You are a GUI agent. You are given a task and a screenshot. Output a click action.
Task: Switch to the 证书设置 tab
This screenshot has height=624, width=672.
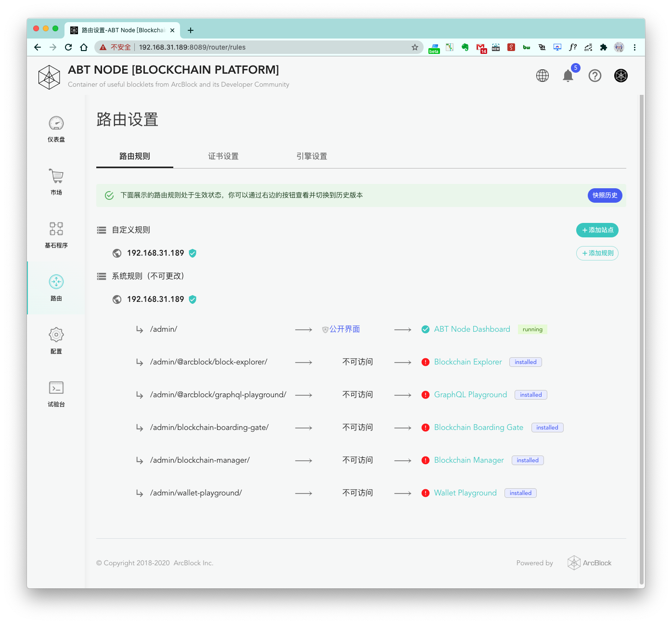223,156
